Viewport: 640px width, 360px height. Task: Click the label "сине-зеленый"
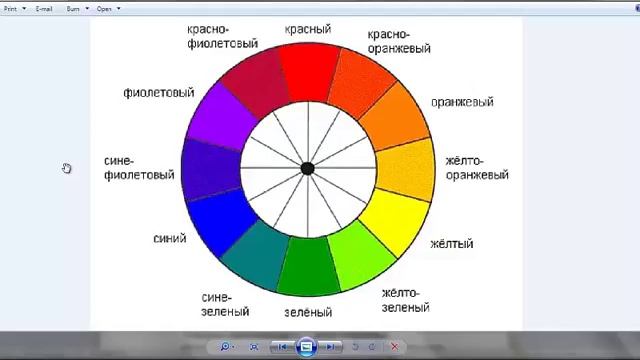[x=225, y=304]
